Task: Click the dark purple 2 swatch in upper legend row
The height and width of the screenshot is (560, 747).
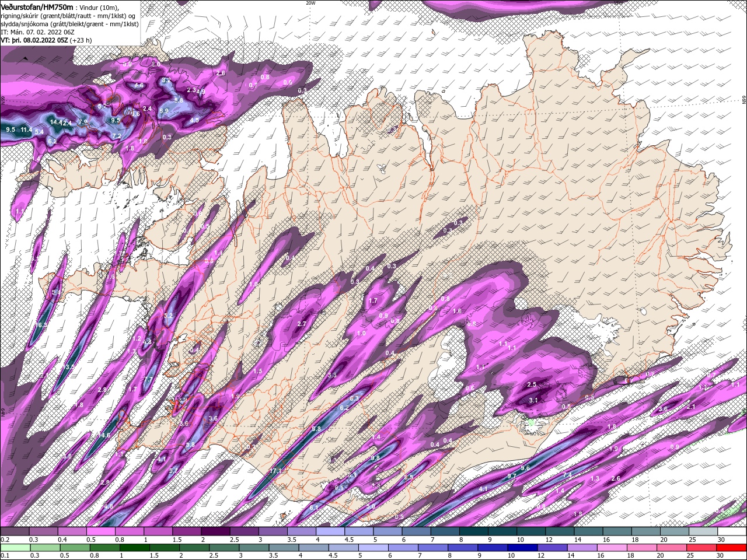Action: click(215, 532)
